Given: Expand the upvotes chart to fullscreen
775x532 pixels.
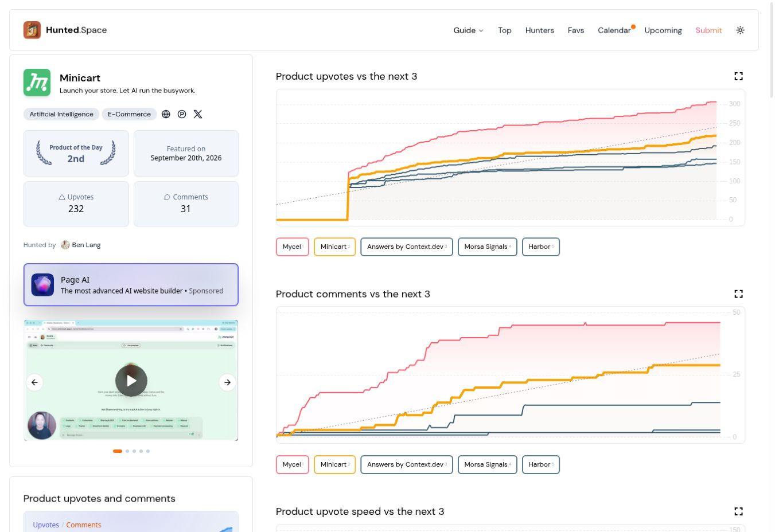Looking at the screenshot, I should pos(739,76).
